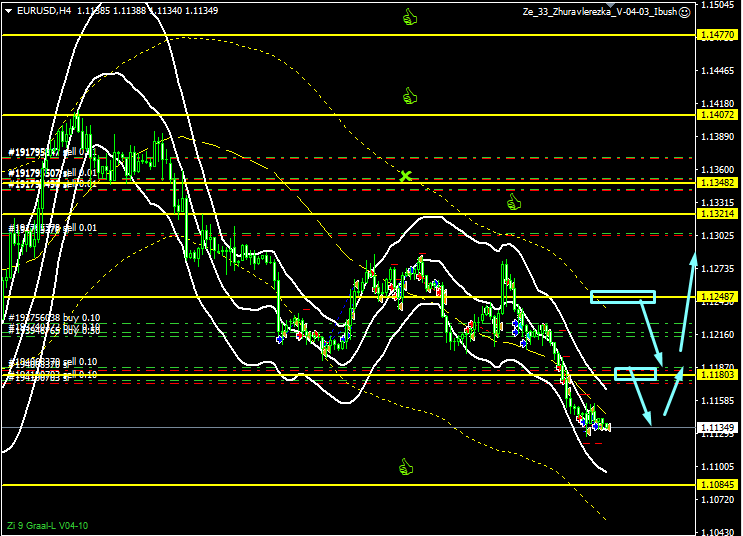Screen dimensions: 743x536
Task: Click the yellow 1.13214 price label
Action: pyautogui.click(x=718, y=214)
